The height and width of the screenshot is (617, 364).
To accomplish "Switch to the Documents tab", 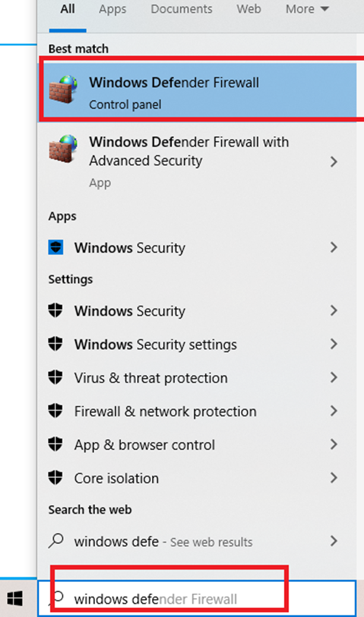I will (x=181, y=10).
